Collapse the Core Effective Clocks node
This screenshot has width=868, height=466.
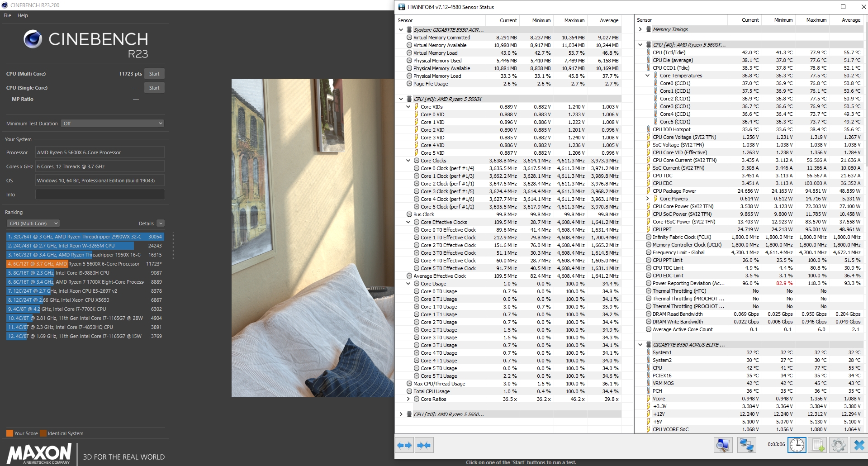[408, 222]
